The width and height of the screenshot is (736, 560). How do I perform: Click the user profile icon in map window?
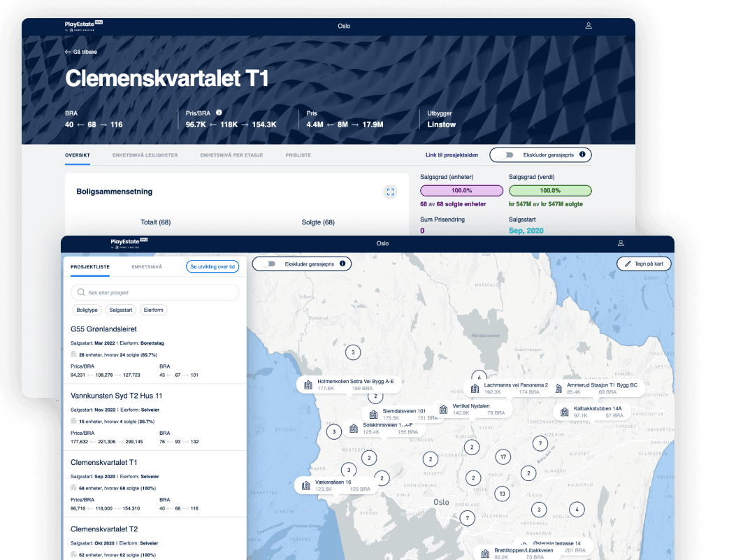(620, 243)
